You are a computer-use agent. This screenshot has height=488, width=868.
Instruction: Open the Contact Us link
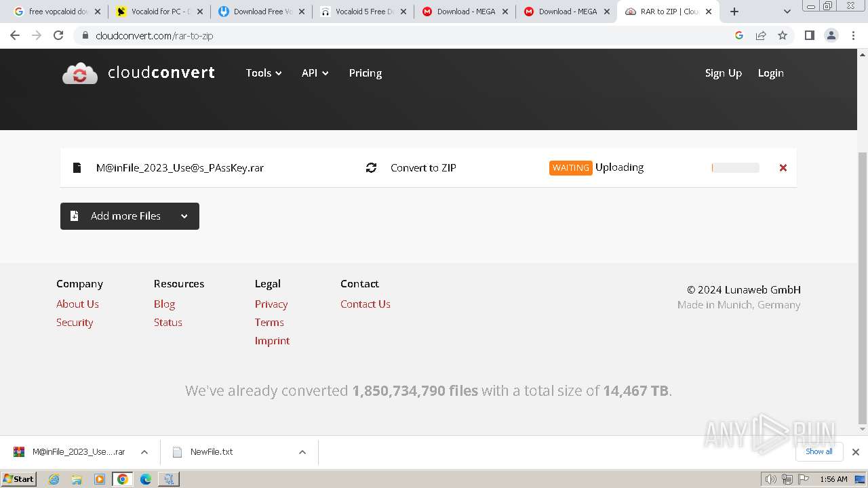tap(366, 304)
